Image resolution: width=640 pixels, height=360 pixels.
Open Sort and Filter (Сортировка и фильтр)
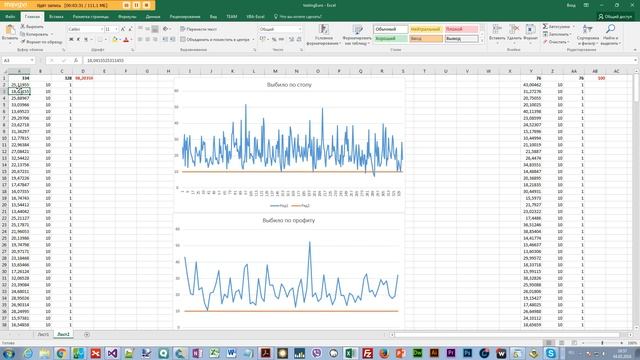tap(588, 35)
